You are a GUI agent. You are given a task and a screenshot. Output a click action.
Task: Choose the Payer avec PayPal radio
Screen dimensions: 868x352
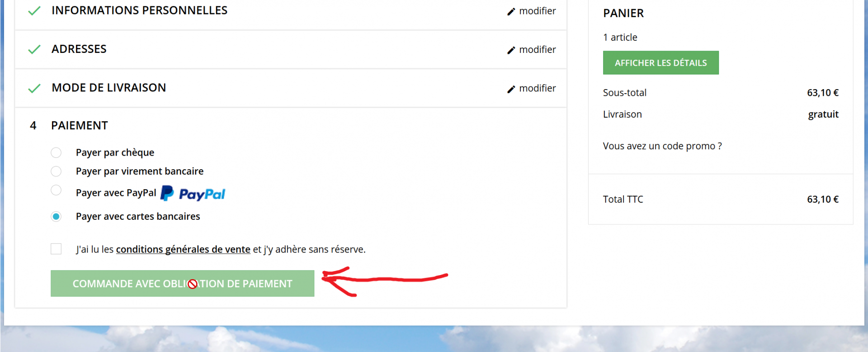coord(56,190)
